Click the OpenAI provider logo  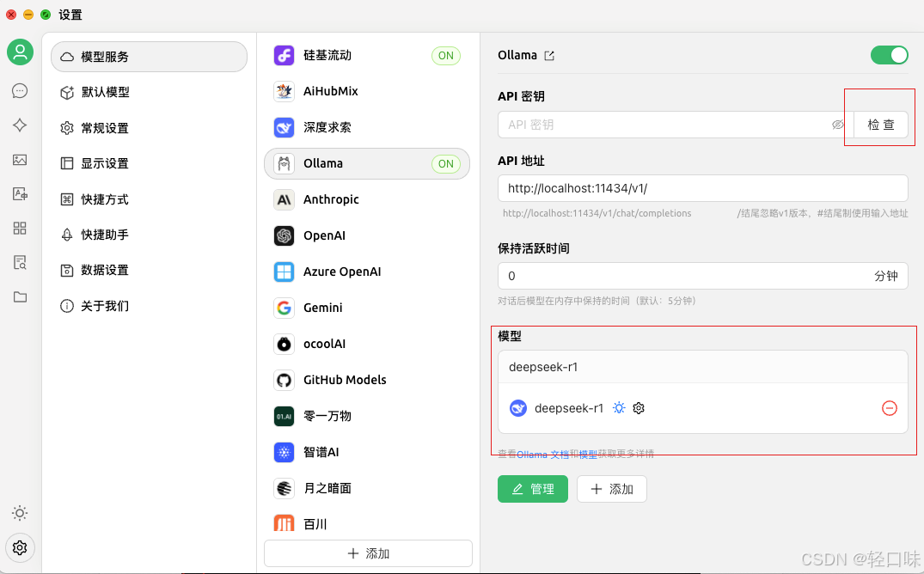284,235
